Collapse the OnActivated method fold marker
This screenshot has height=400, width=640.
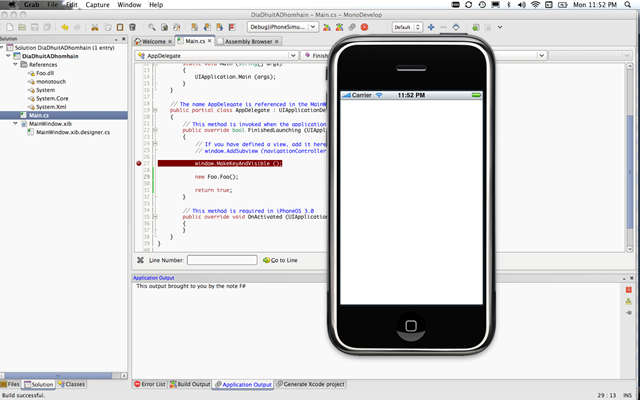click(155, 217)
